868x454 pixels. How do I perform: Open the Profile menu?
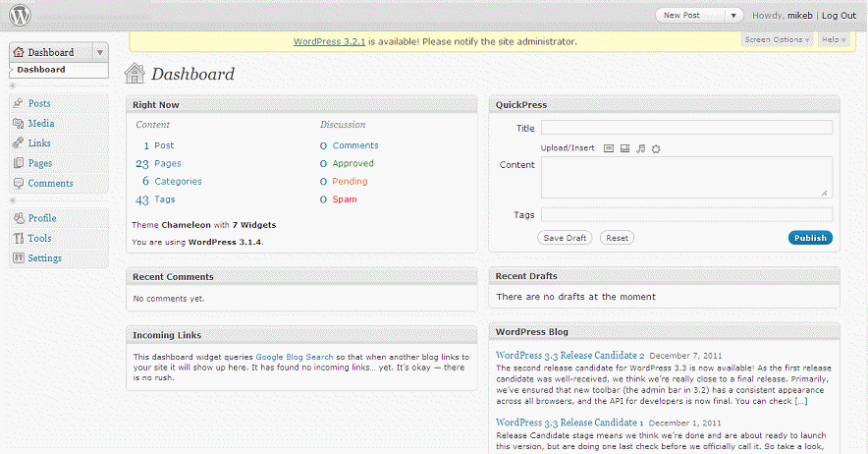coord(42,218)
